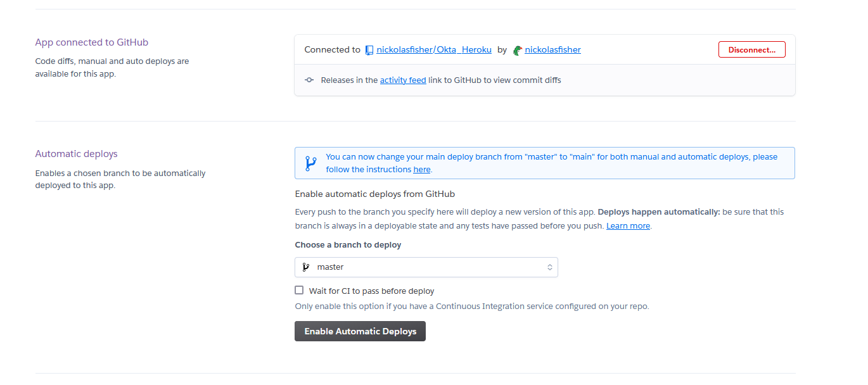Click the 'Enable automatic deploys from GitHub' text

[375, 194]
